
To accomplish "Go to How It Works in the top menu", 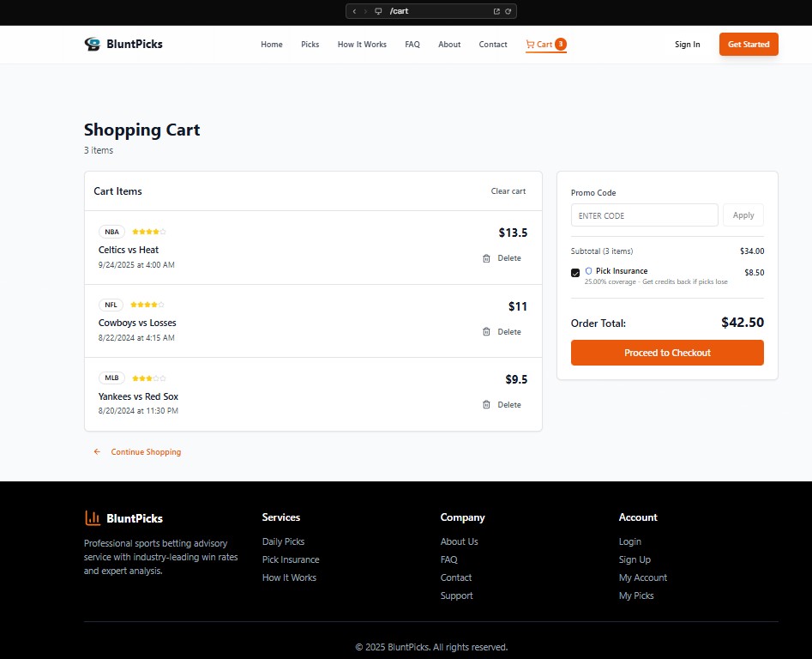I will tap(362, 45).
